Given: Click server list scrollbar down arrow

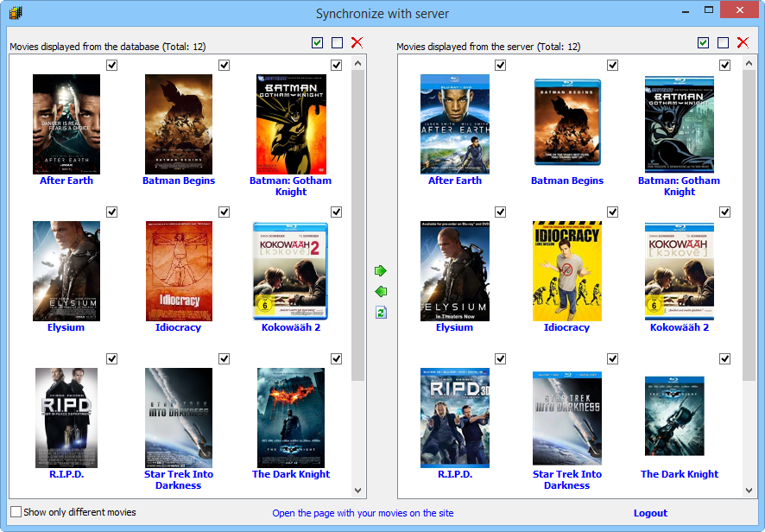Looking at the screenshot, I should 749,490.
